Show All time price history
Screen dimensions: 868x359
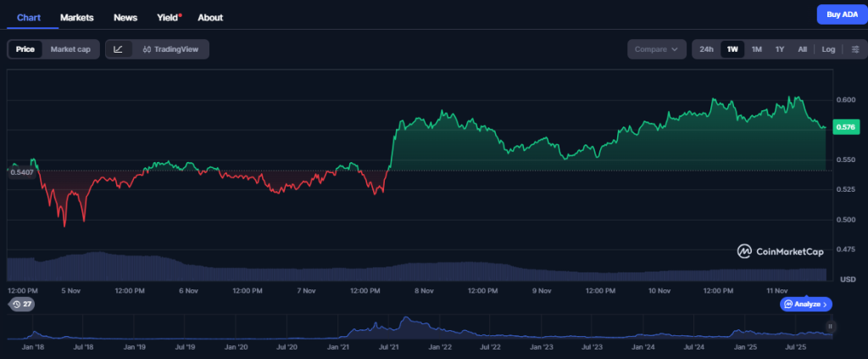point(802,49)
